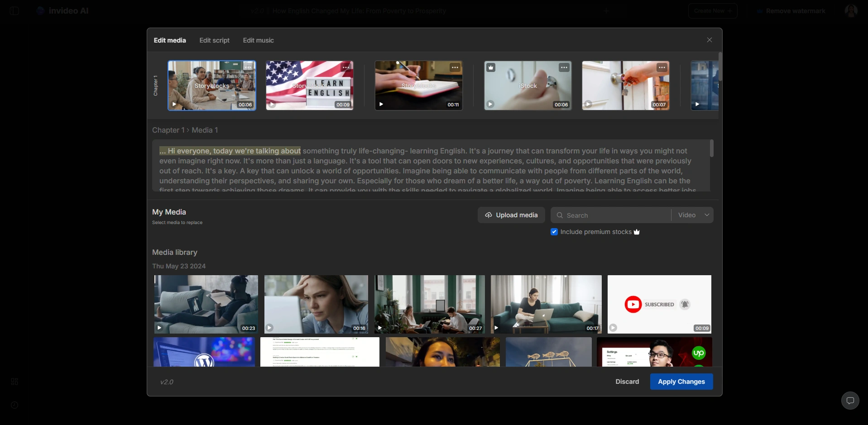Toggle Include premium stocks checkbox
Viewport: 868px width, 425px height.
554,232
